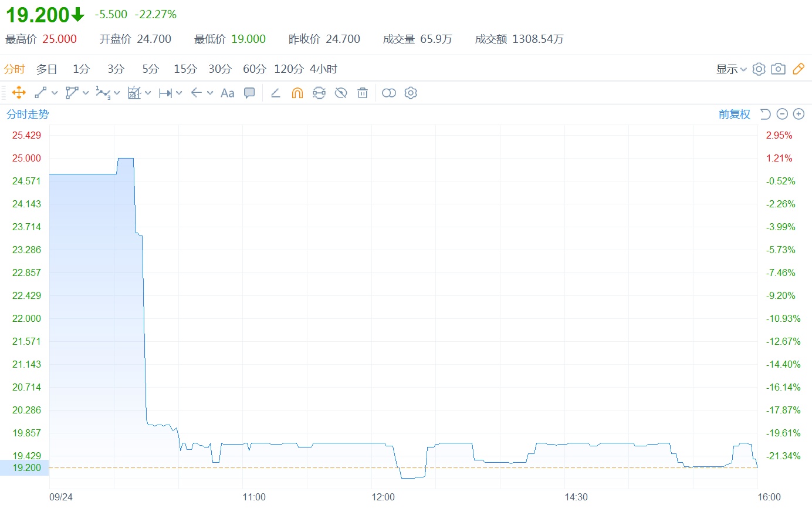This screenshot has width=812, height=508.
Task: Click the 19.200 current price marker
Action: (x=24, y=467)
